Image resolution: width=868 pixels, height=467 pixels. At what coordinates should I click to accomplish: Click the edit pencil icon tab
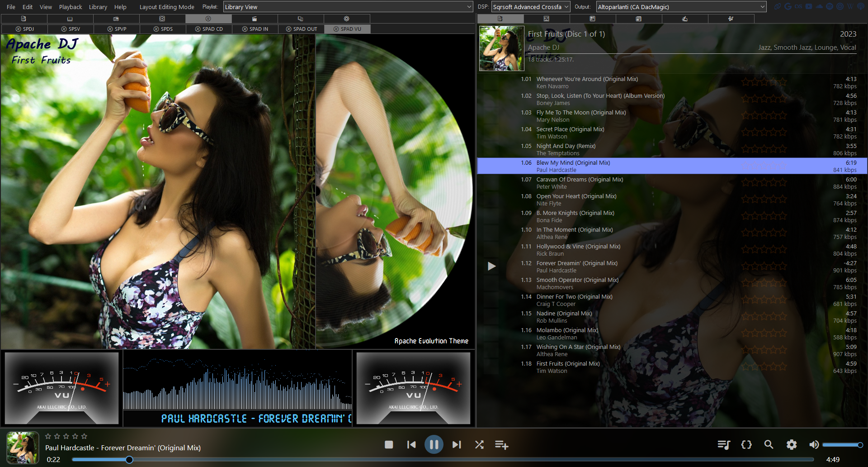pos(684,19)
